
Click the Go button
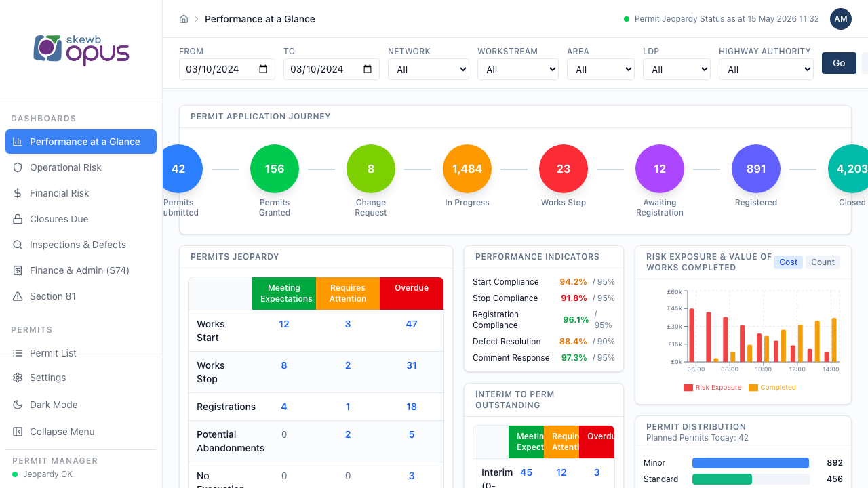839,63
